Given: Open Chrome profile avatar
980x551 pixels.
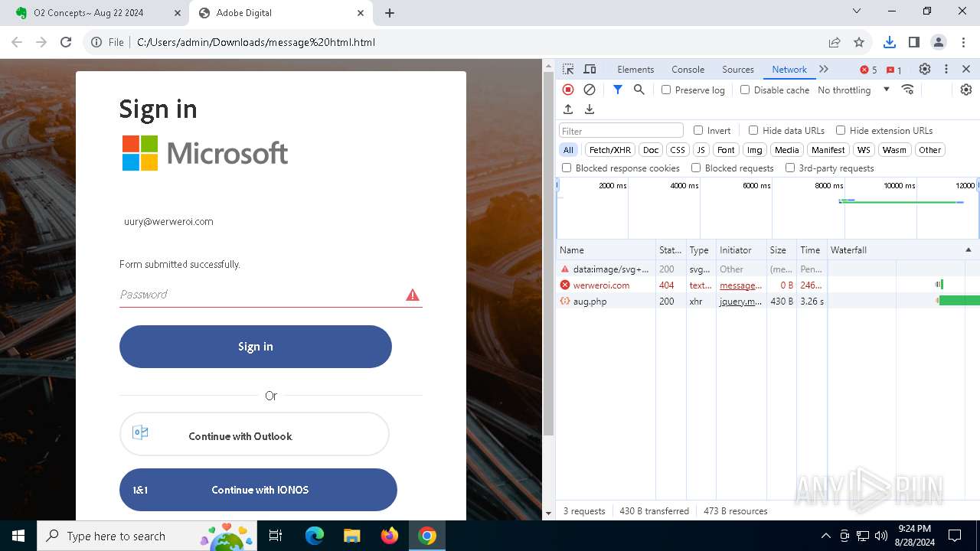Looking at the screenshot, I should tap(938, 42).
